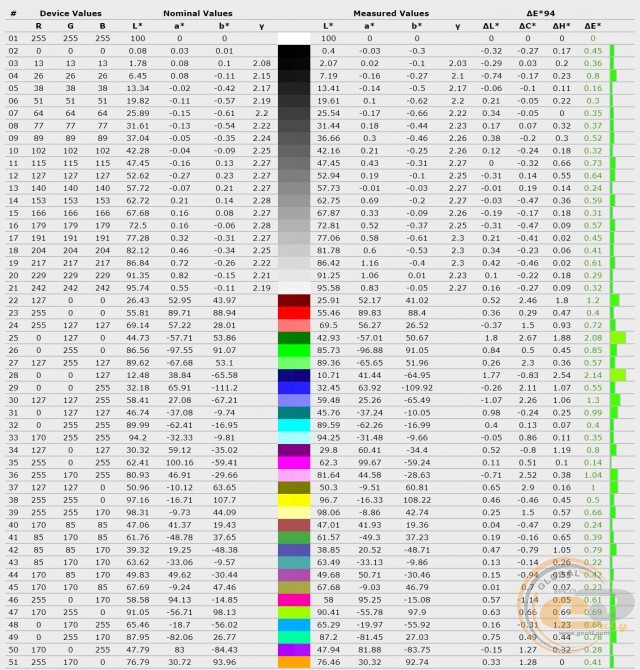Click the dark maroon swatch in row 22
The image size is (640, 670).
(x=294, y=300)
